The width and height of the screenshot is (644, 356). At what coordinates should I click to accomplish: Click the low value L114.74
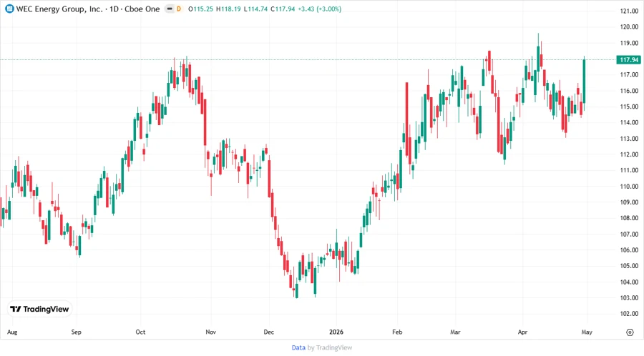coord(255,9)
